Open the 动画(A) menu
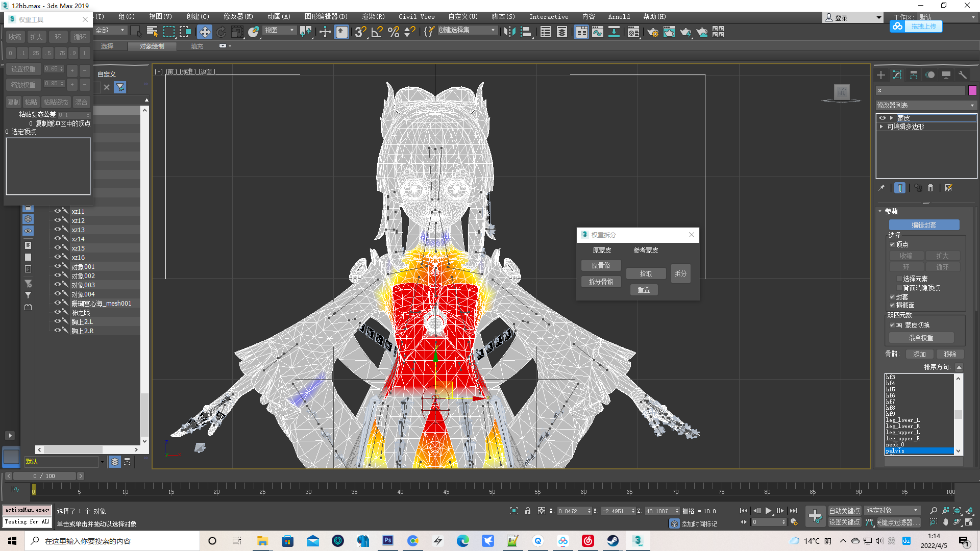The width and height of the screenshot is (980, 551). 279,17
